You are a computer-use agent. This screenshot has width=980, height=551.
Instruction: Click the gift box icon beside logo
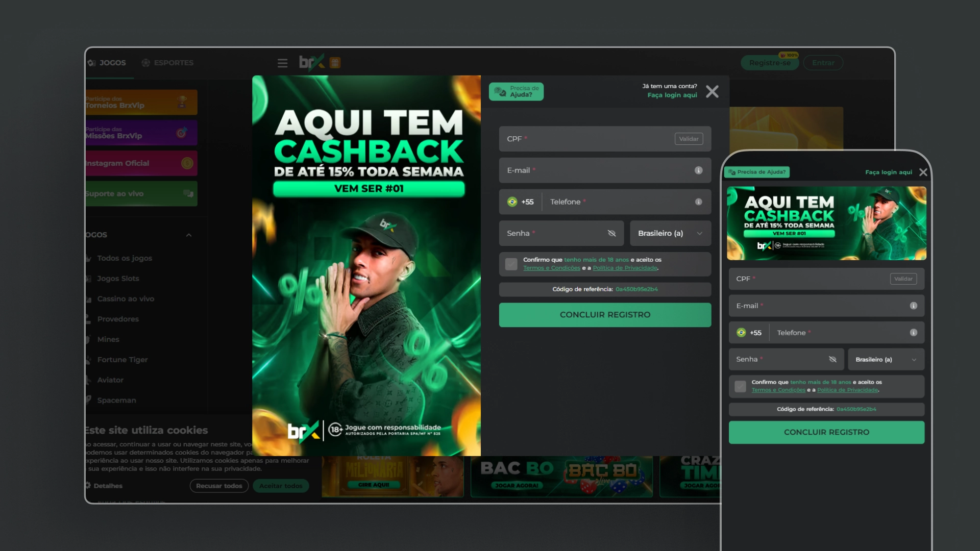pos(335,63)
